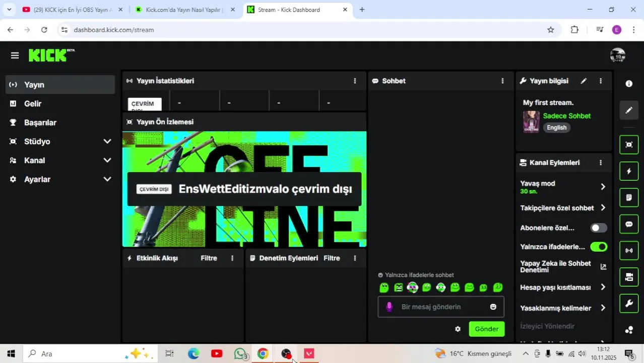Click the Just Chatting category thumbnail

(x=531, y=122)
